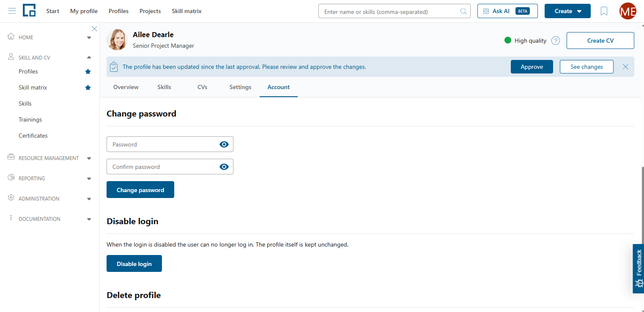Click the Reporting pie chart icon
The height and width of the screenshot is (312, 644).
click(11, 178)
